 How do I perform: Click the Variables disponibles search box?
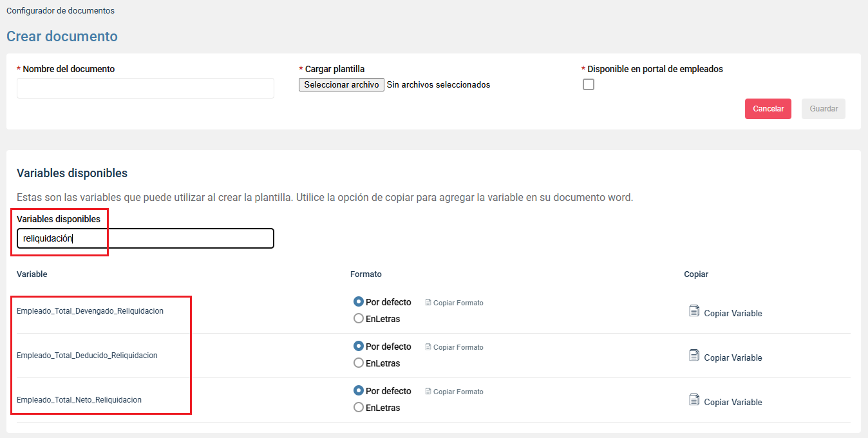(x=146, y=238)
